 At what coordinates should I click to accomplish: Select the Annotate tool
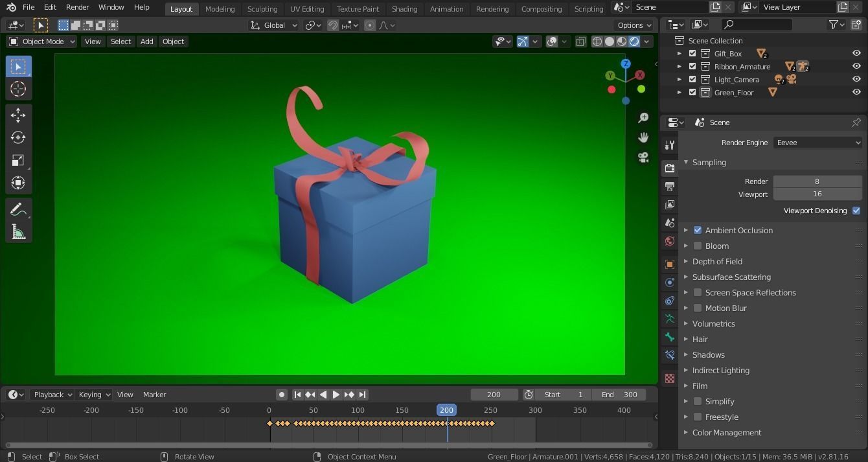18,209
